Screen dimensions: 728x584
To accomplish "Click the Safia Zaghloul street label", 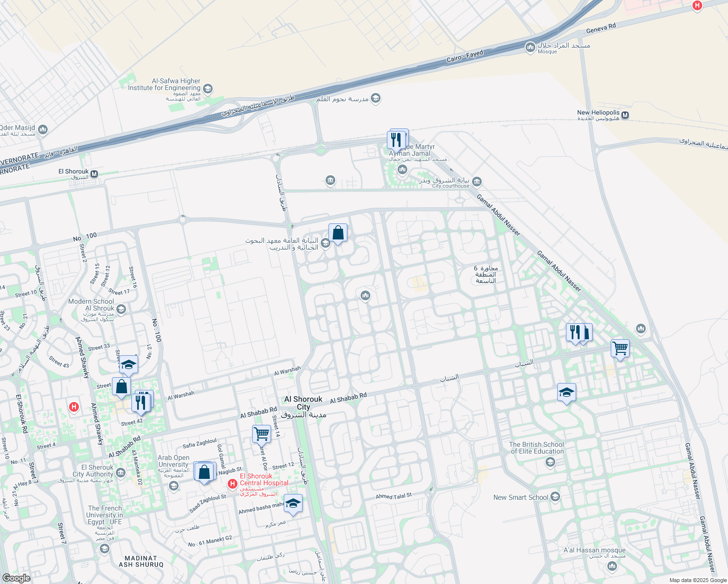I will (x=200, y=443).
